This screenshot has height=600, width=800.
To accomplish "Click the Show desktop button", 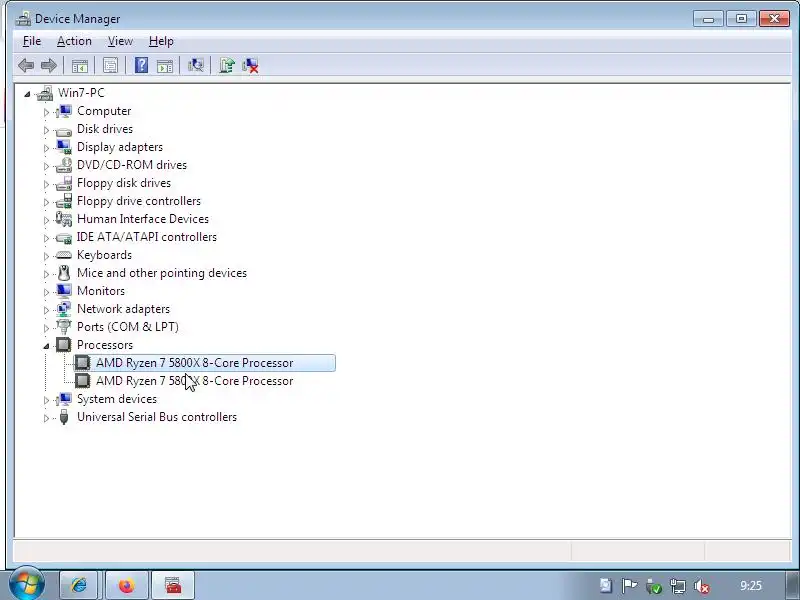I will [x=792, y=585].
